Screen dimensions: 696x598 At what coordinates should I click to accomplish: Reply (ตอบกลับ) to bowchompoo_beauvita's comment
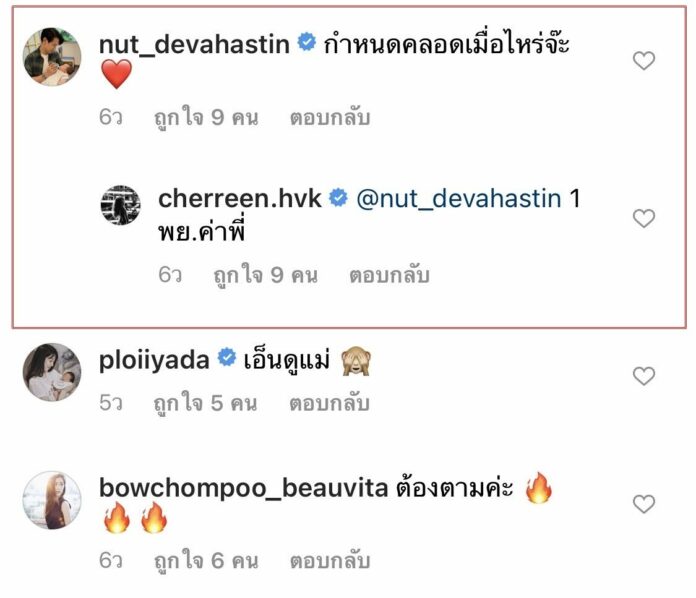point(330,561)
